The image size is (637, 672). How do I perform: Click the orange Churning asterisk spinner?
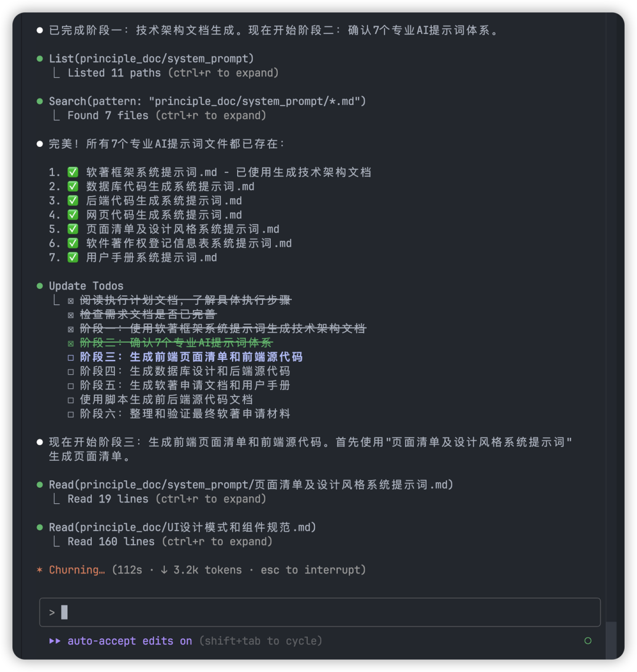pyautogui.click(x=40, y=569)
